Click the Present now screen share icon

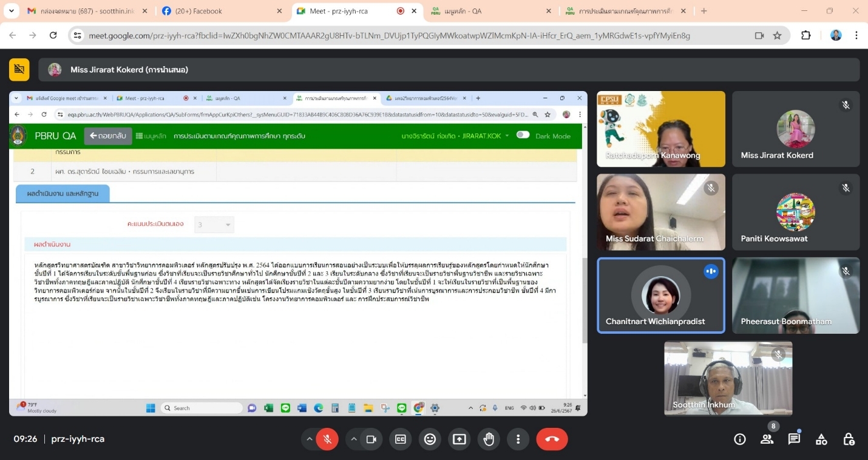(x=459, y=439)
